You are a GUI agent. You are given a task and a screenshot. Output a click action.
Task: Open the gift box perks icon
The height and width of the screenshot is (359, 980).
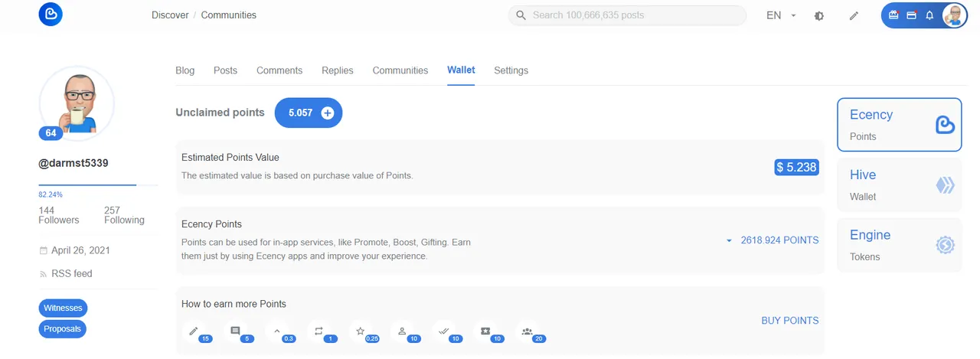point(893,15)
